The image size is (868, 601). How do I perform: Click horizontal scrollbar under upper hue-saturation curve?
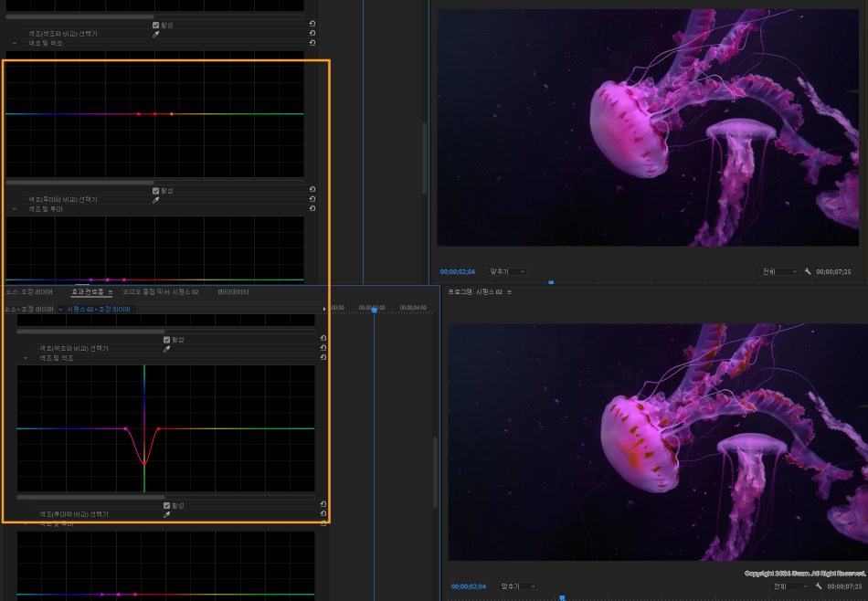[x=80, y=182]
